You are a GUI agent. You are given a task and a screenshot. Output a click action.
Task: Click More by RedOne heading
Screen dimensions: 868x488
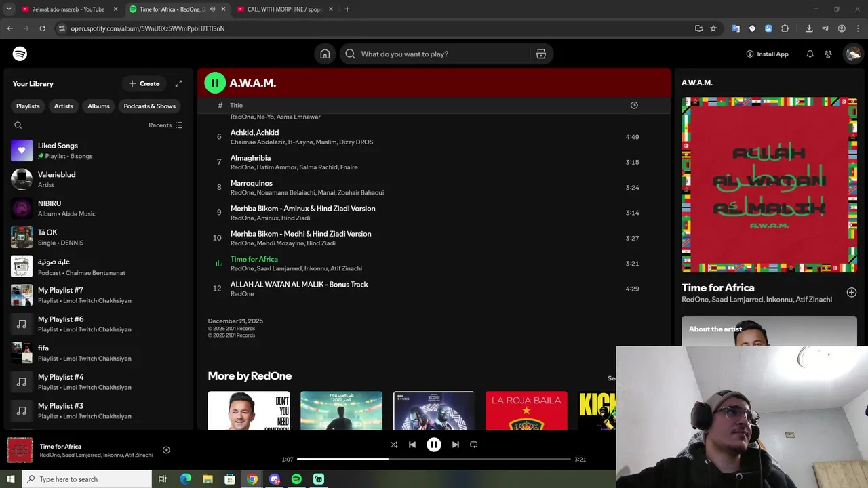250,376
